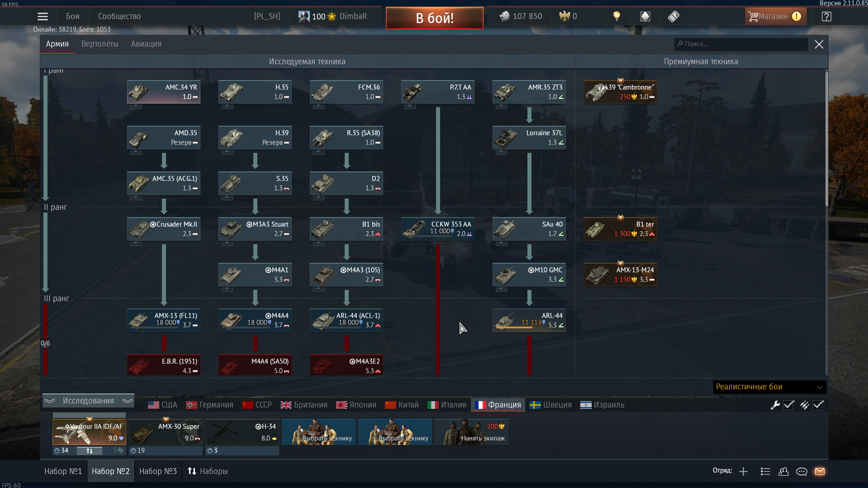Toggle the auto-repair checkbox
The image size is (868, 488).
(x=789, y=405)
